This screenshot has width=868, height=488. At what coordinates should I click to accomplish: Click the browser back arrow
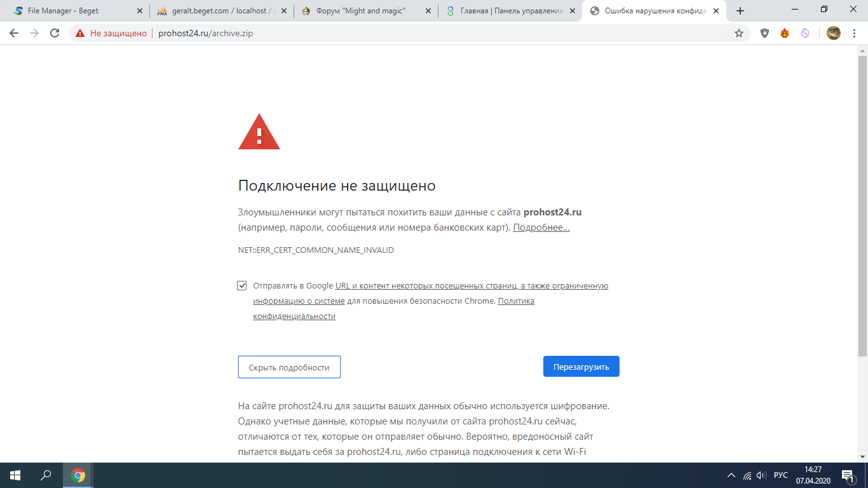point(14,33)
